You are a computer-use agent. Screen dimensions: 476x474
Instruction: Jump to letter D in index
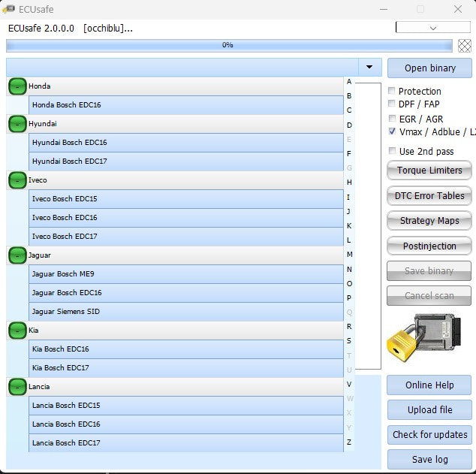pos(349,125)
